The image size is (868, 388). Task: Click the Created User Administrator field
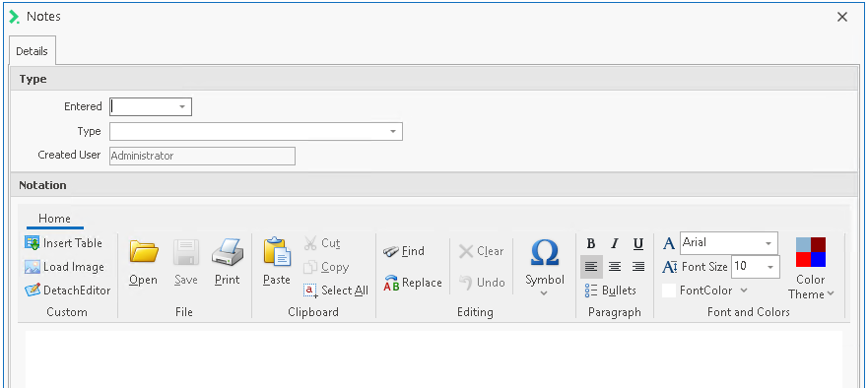point(202,156)
